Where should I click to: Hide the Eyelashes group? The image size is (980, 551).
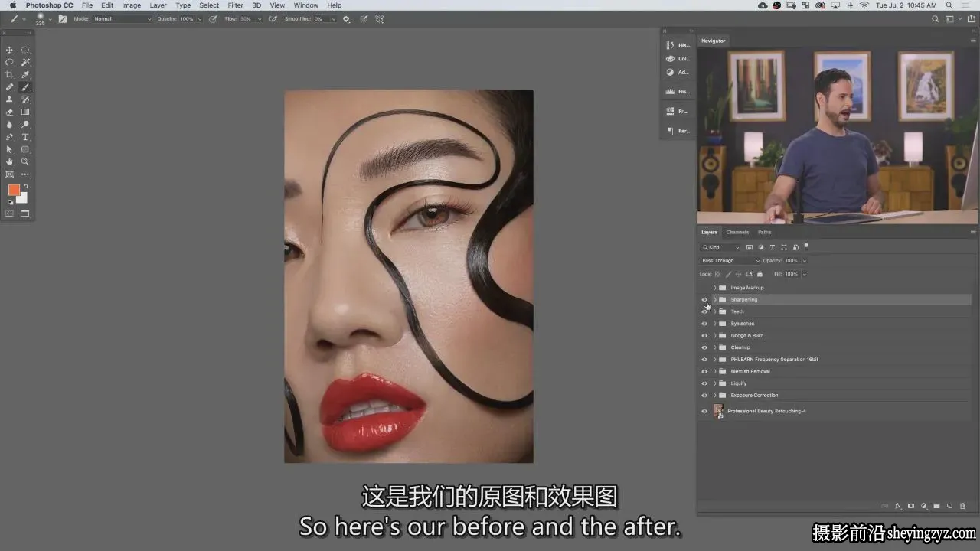click(704, 324)
